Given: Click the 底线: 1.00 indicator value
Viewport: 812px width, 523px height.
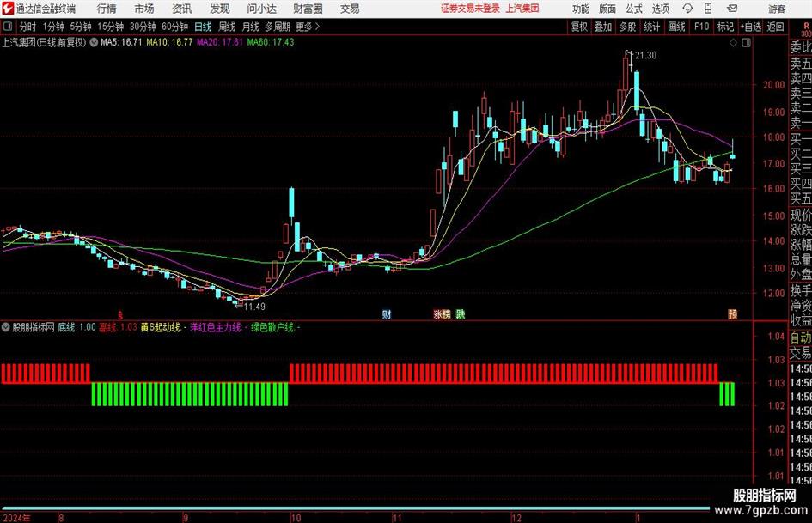Looking at the screenshot, I should click(76, 327).
